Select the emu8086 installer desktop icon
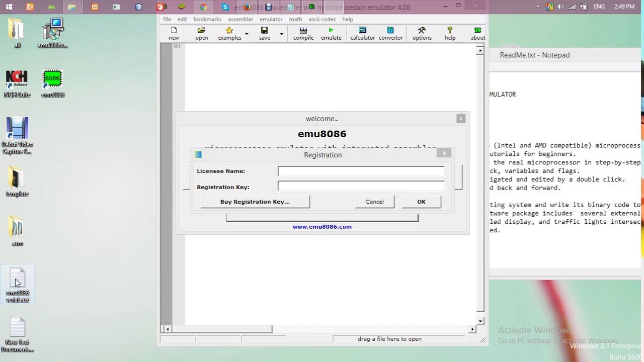Image resolution: width=644 pixels, height=362 pixels. (52, 33)
